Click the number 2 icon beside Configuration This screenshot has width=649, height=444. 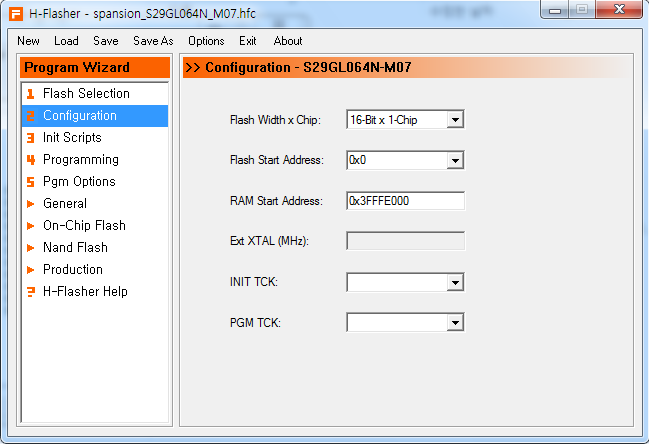(x=30, y=116)
